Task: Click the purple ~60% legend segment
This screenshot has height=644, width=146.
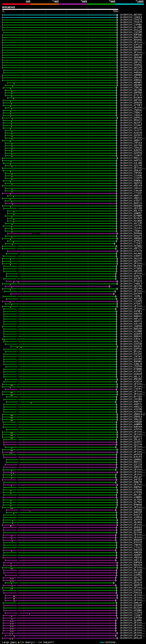Action: pos(73,4)
